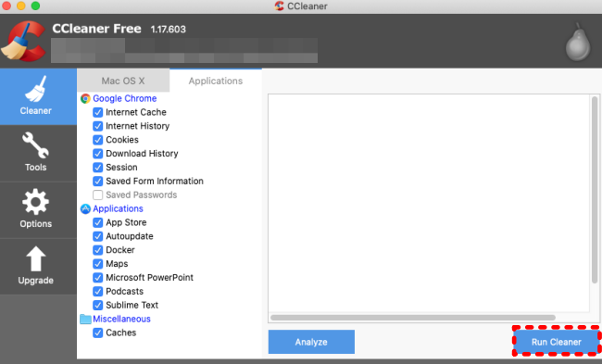This screenshot has height=364, width=602.
Task: Click the Applications category heading in list
Action: (118, 209)
